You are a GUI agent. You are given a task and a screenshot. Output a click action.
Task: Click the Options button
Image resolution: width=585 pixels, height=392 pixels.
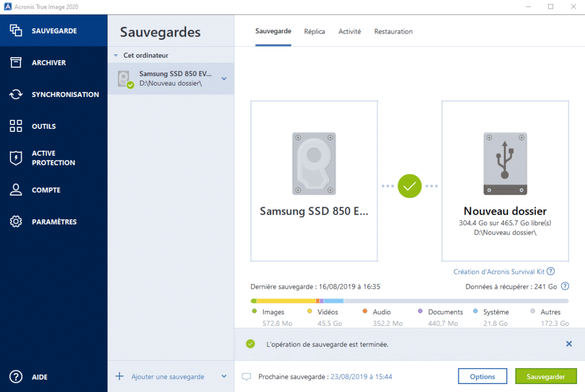point(482,377)
